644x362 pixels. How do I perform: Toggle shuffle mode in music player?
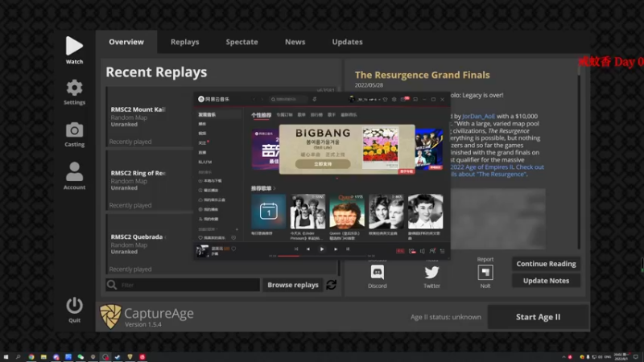click(x=296, y=249)
